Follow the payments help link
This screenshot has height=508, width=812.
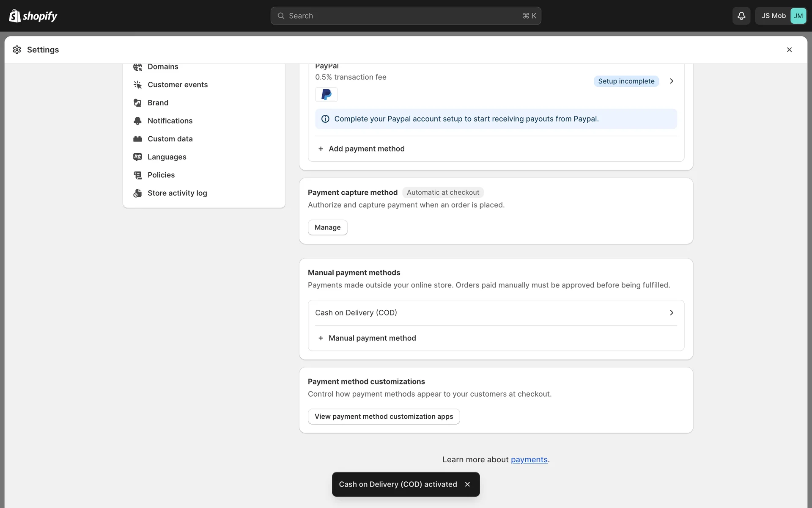(529, 460)
